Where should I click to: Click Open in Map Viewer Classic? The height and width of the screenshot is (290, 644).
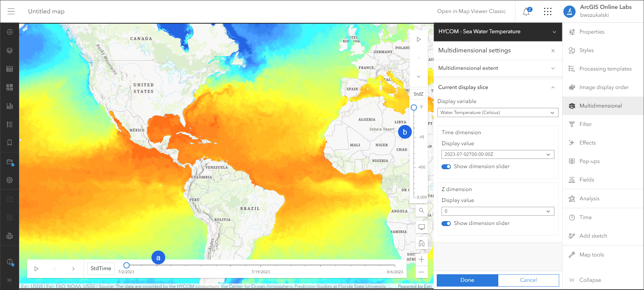coord(471,11)
